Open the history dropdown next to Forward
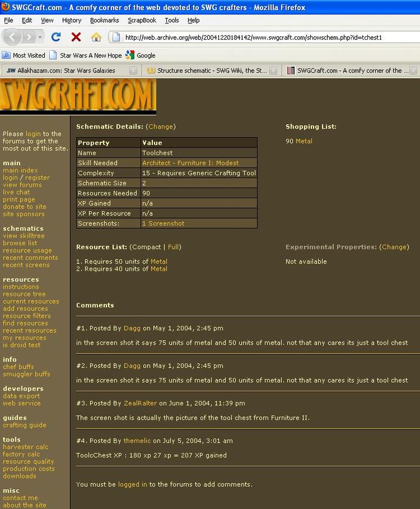The height and width of the screenshot is (509, 420). (40, 37)
